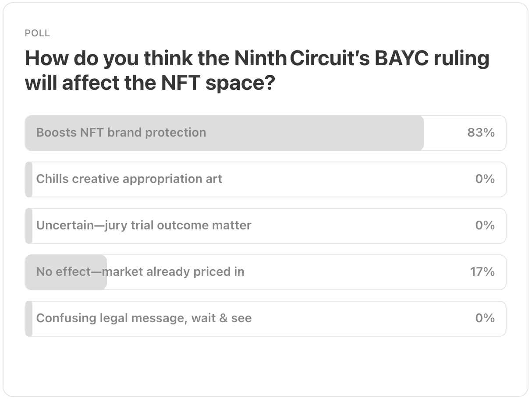Click the 17% result percentage
Image resolution: width=532 pixels, height=401 pixels.
[482, 272]
